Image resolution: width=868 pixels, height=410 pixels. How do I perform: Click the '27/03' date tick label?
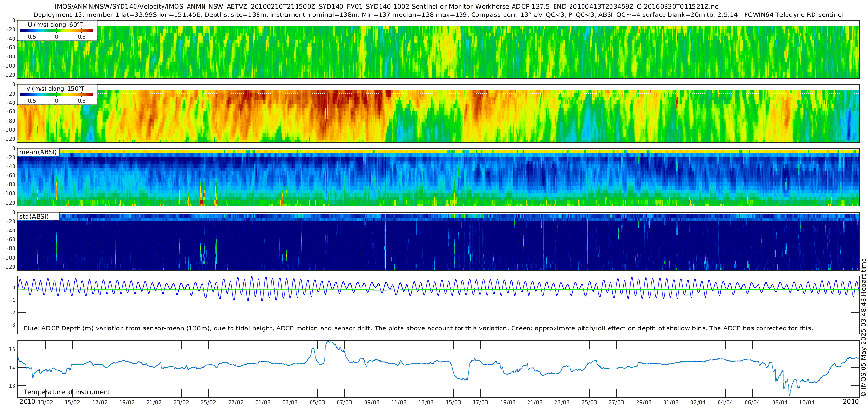click(x=616, y=402)
